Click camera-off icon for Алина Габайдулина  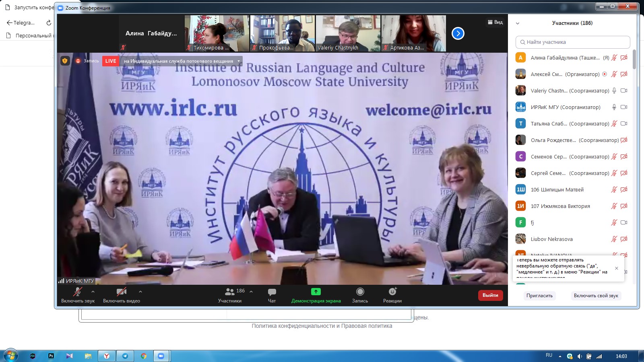click(x=624, y=58)
